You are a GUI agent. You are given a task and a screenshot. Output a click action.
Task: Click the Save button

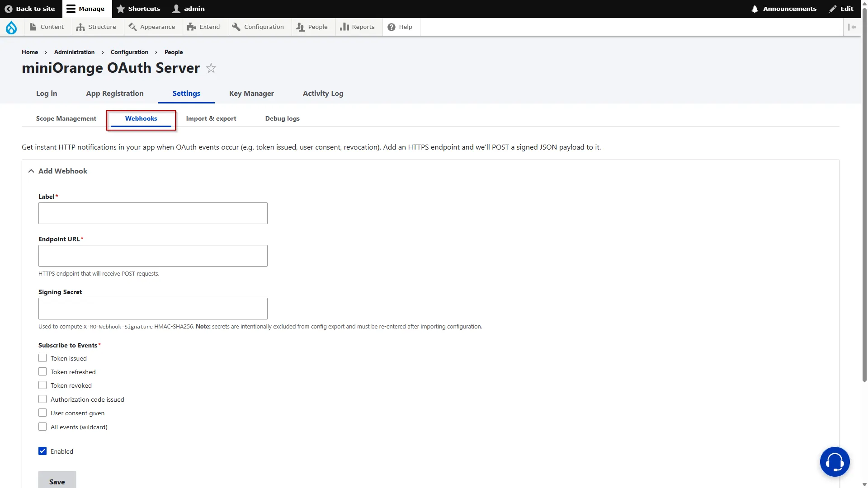point(57,480)
